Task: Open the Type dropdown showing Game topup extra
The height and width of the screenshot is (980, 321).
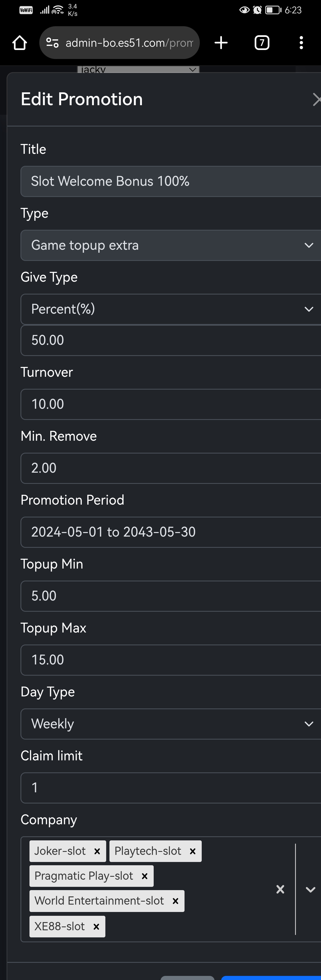Action: pyautogui.click(x=171, y=245)
